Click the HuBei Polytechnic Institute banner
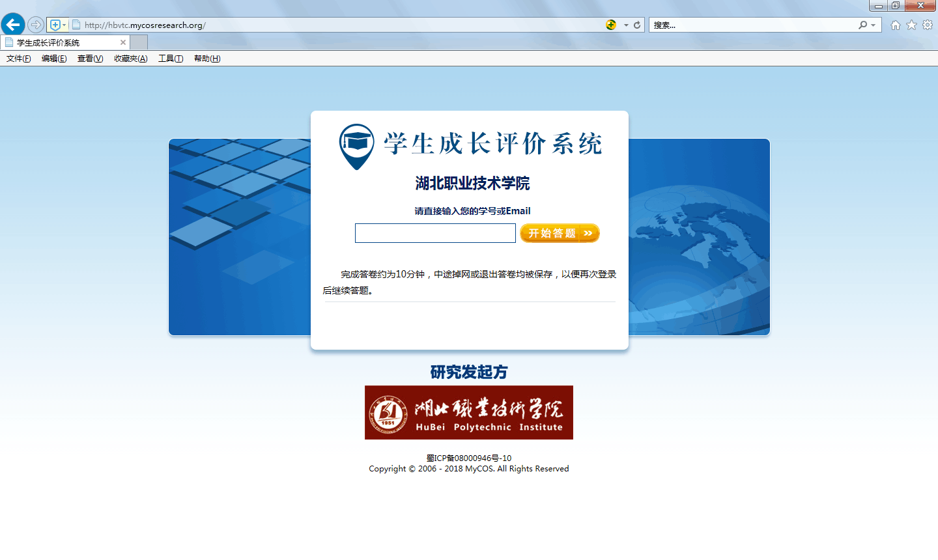Viewport: 938px width, 560px height. pyautogui.click(x=469, y=412)
